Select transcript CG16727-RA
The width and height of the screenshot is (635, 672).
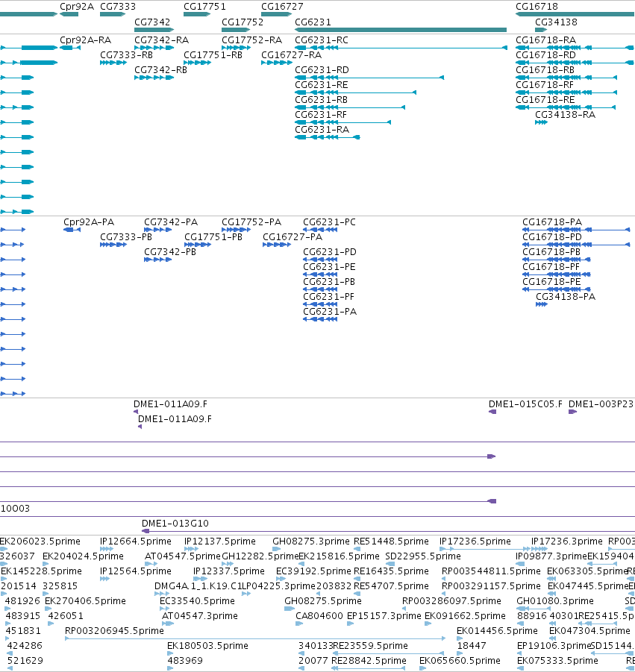[291, 55]
